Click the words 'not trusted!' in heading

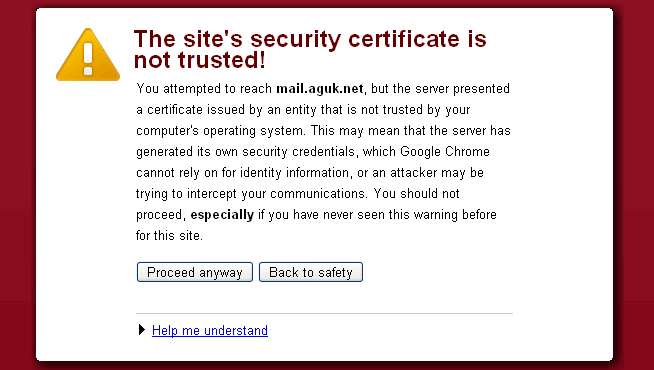coord(200,60)
